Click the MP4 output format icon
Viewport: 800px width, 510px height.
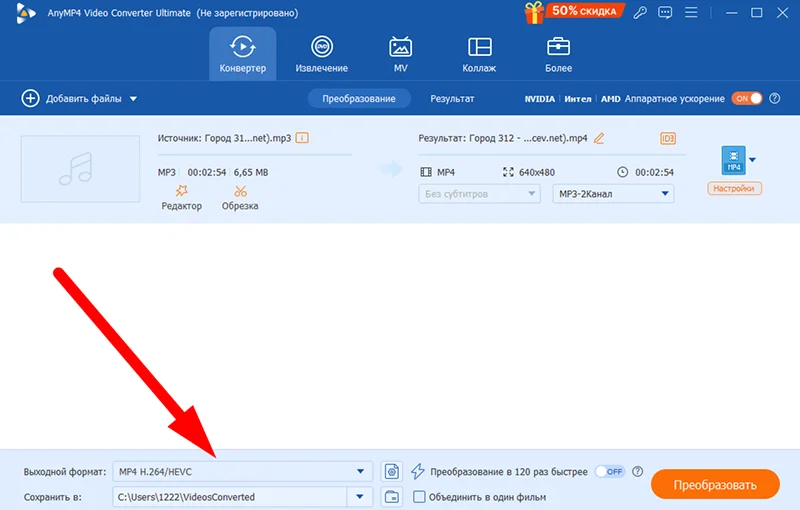(733, 160)
